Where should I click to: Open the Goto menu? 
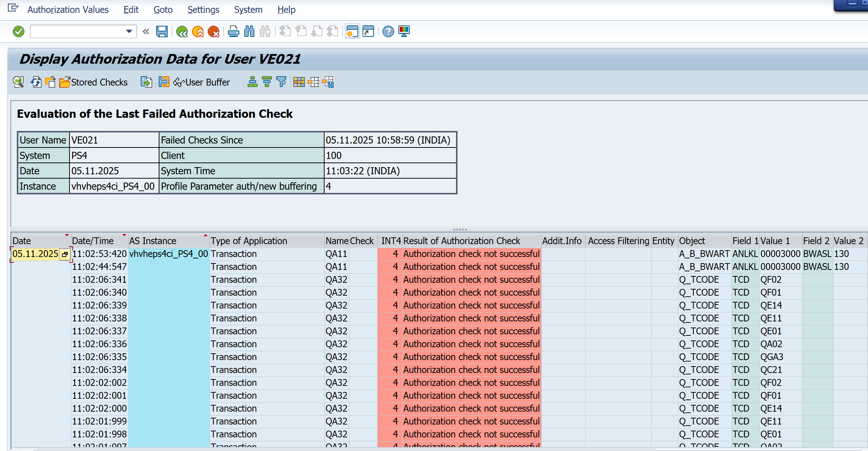[163, 10]
